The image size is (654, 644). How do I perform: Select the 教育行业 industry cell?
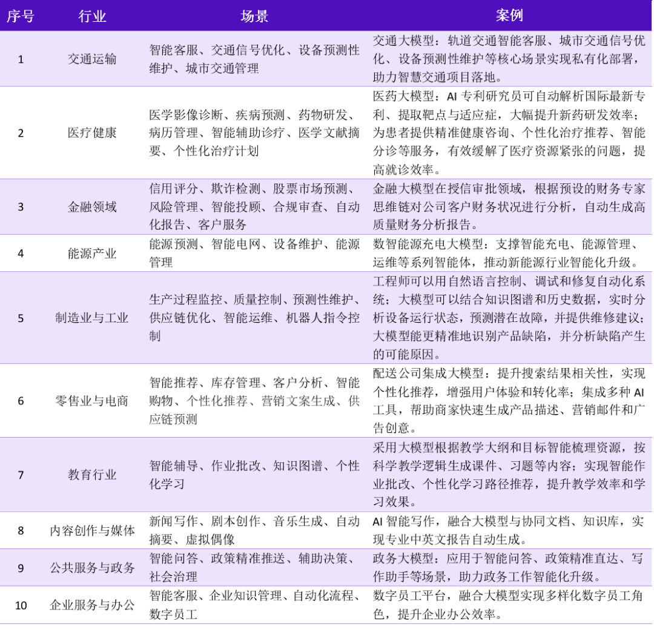tap(92, 475)
